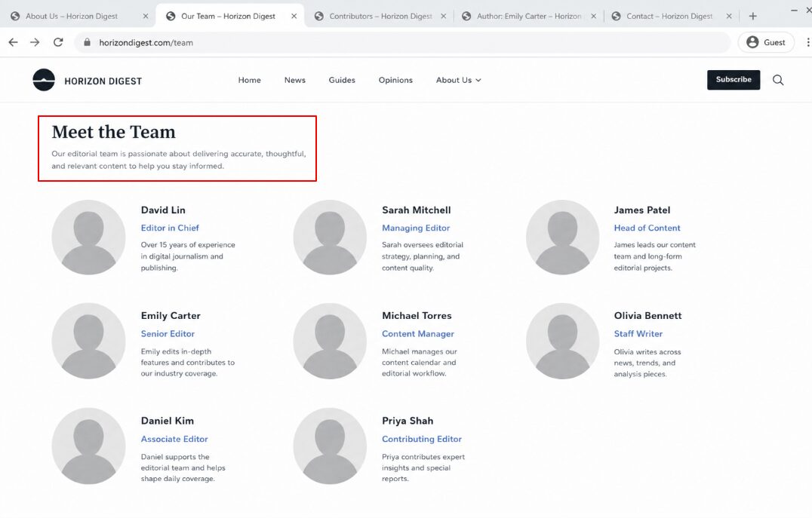Viewport: 812px width, 518px height.
Task: Open the News nav link
Action: pos(294,80)
